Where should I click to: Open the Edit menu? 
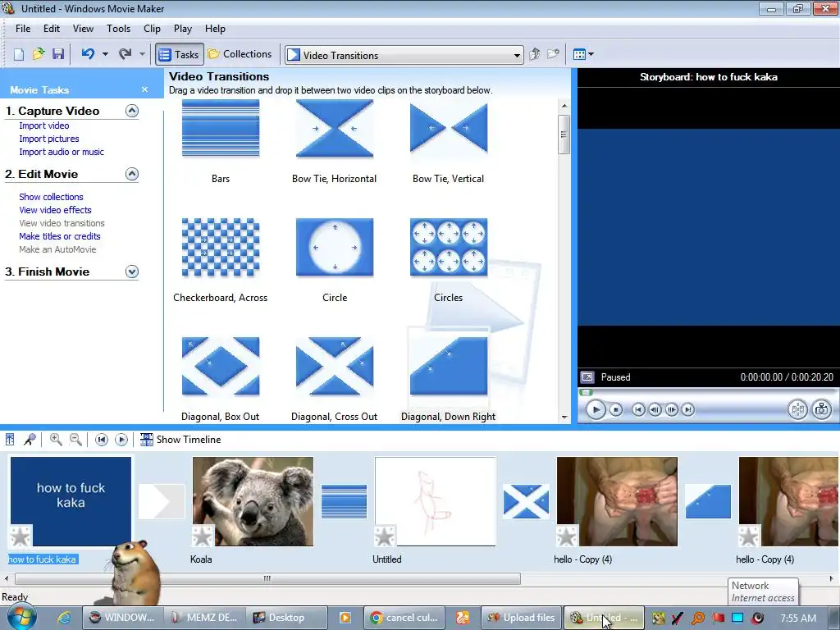[52, 29]
